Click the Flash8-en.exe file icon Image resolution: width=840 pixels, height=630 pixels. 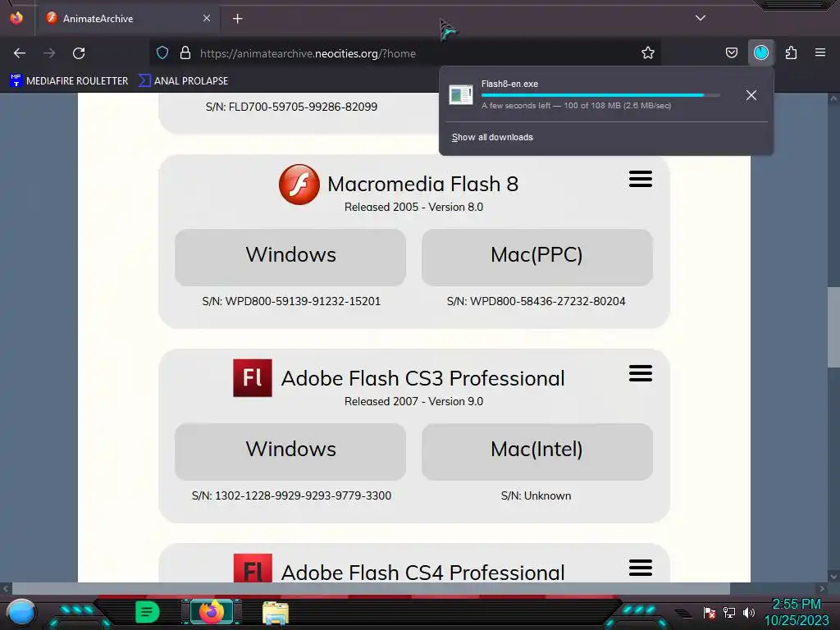tap(461, 95)
